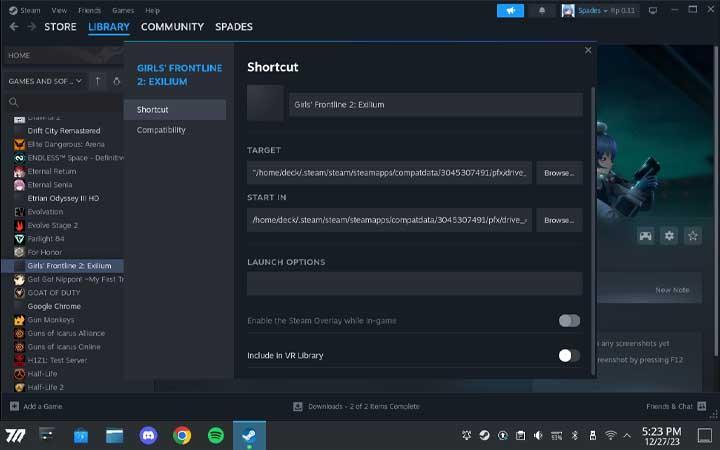Close the Shortcut properties dialog
This screenshot has height=450, width=720.
[588, 51]
